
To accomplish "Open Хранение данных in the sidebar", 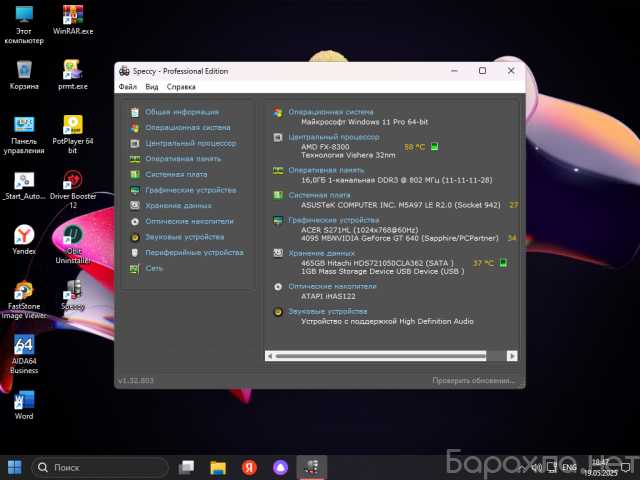I will (x=178, y=206).
